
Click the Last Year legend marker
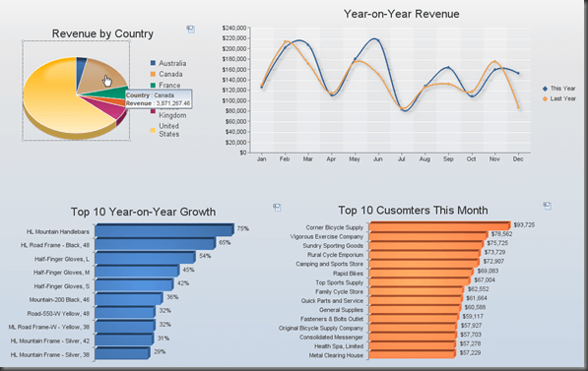click(545, 99)
